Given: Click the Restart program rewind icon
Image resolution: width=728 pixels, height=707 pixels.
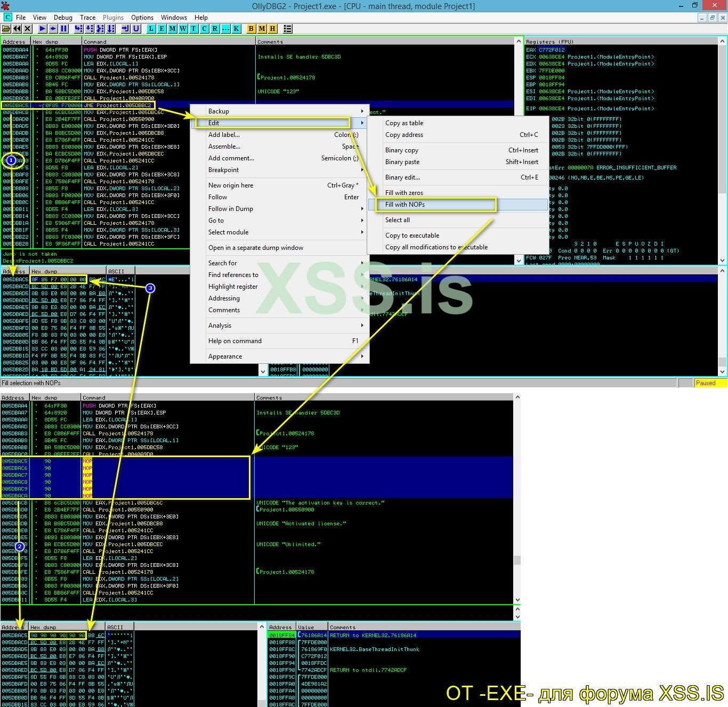Looking at the screenshot, I should [x=17, y=29].
